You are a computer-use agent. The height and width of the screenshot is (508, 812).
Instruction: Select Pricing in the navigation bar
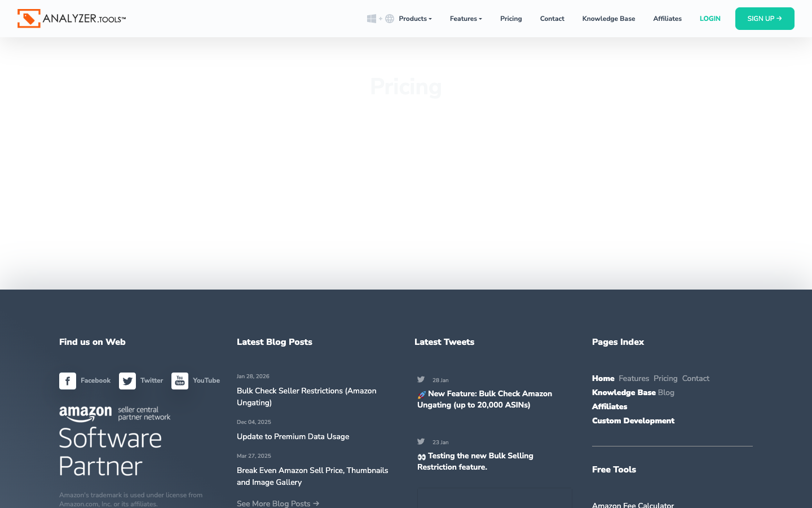point(511,19)
